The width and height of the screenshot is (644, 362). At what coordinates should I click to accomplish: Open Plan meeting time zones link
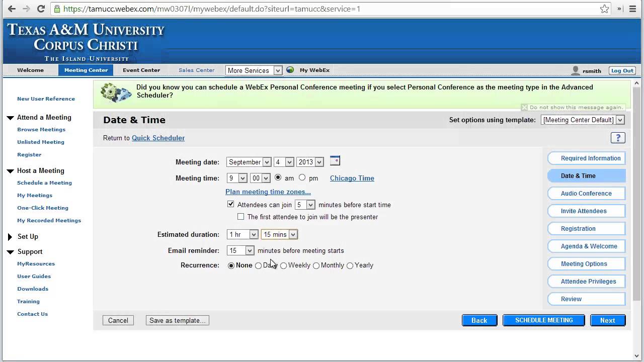coord(268,192)
